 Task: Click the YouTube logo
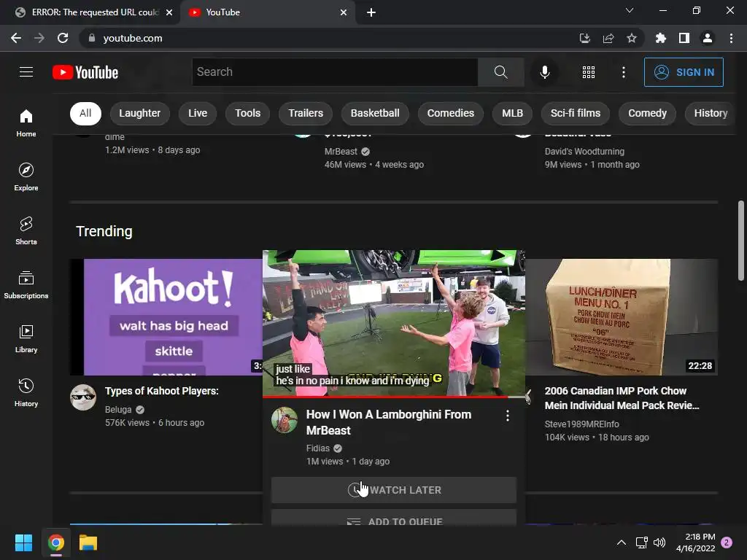click(x=85, y=72)
